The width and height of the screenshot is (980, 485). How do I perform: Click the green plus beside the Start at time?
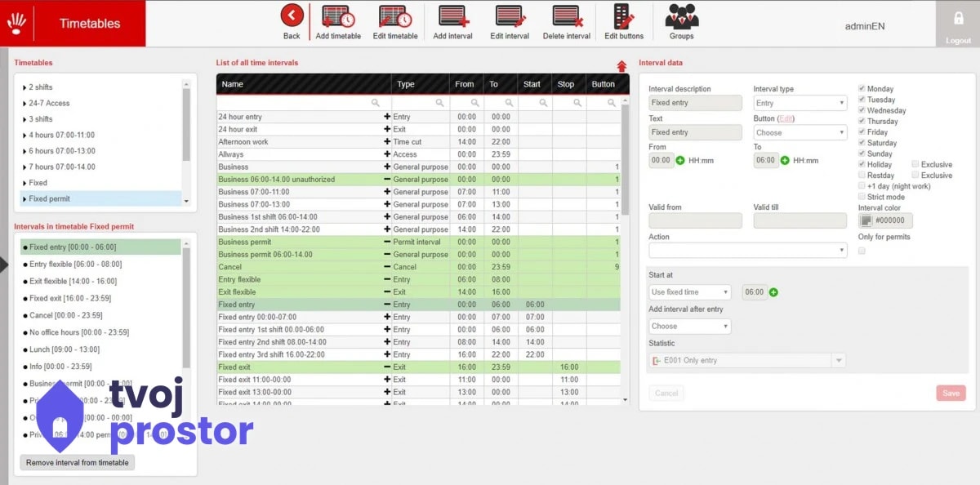click(773, 292)
